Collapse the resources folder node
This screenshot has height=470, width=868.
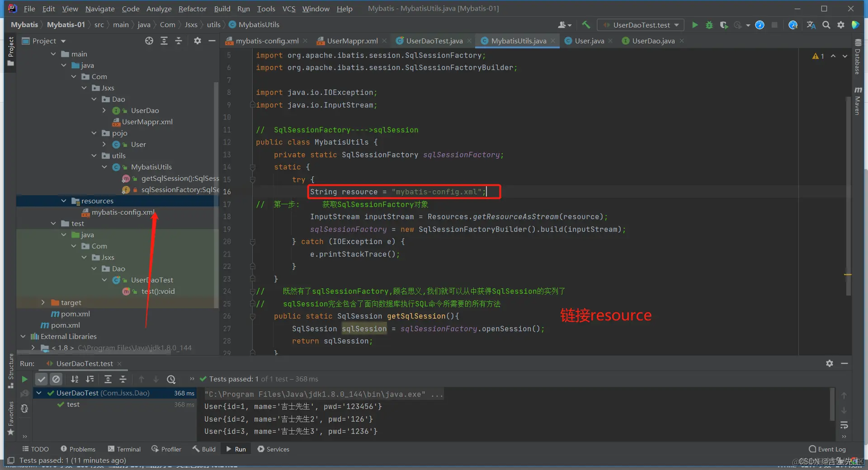(64, 201)
